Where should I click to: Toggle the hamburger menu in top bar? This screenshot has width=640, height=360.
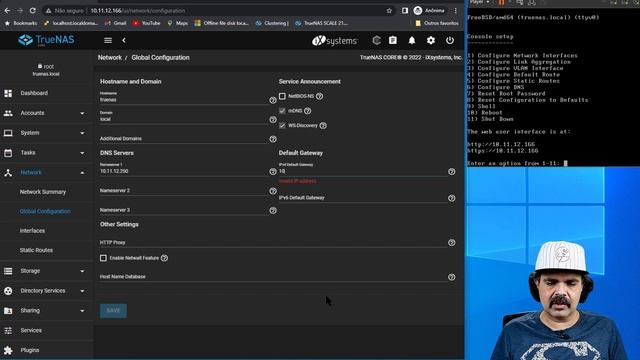point(108,40)
